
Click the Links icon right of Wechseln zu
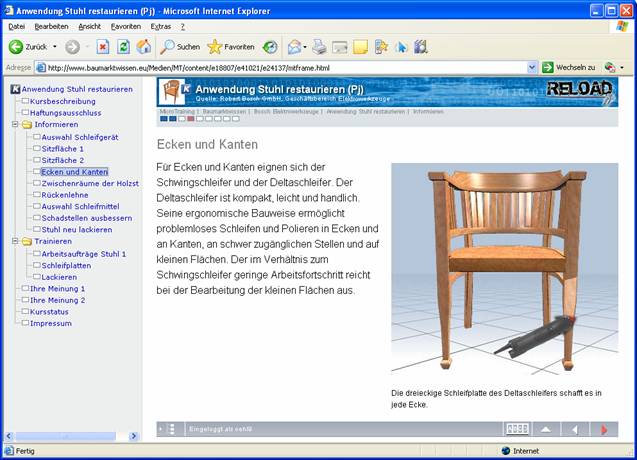[610, 67]
